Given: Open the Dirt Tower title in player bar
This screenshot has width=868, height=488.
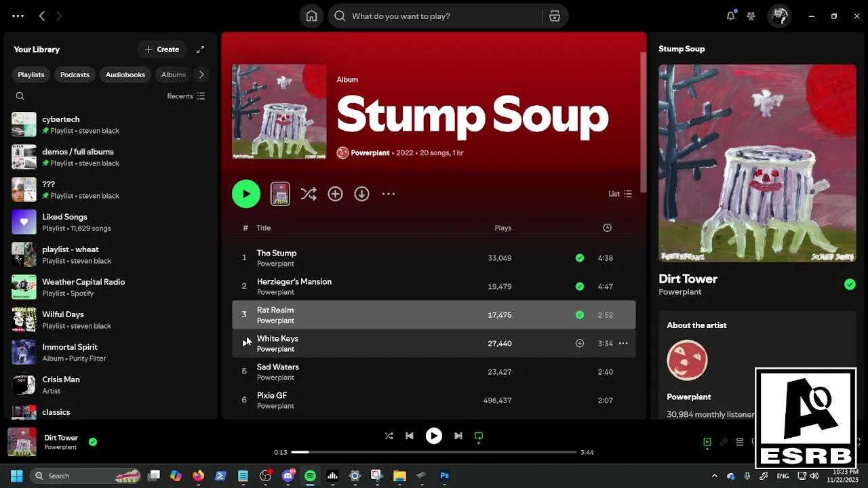Looking at the screenshot, I should [x=61, y=438].
